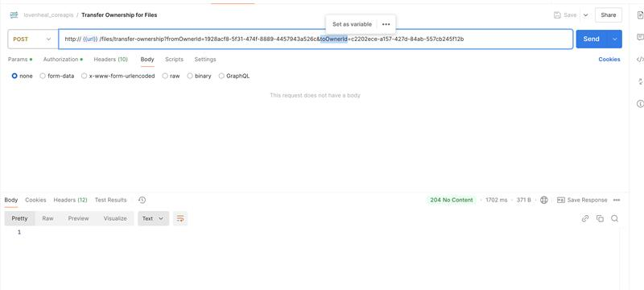
Task: Click the response link icon
Action: [x=585, y=218]
